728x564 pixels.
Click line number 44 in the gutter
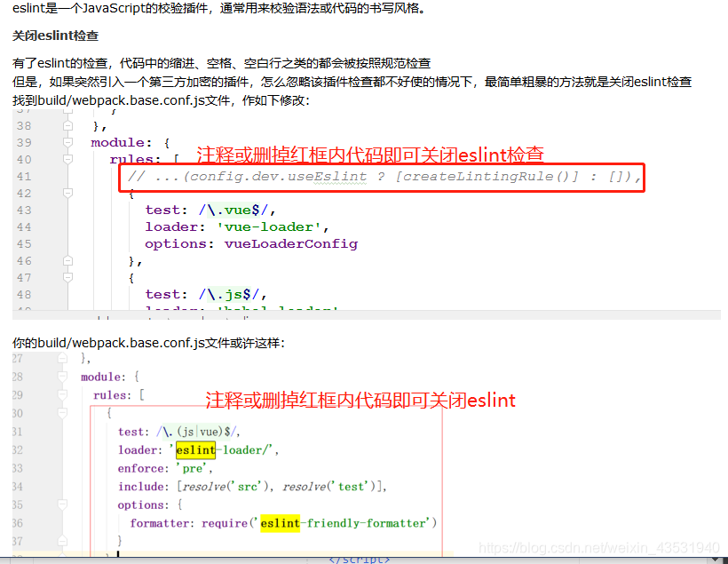click(24, 226)
